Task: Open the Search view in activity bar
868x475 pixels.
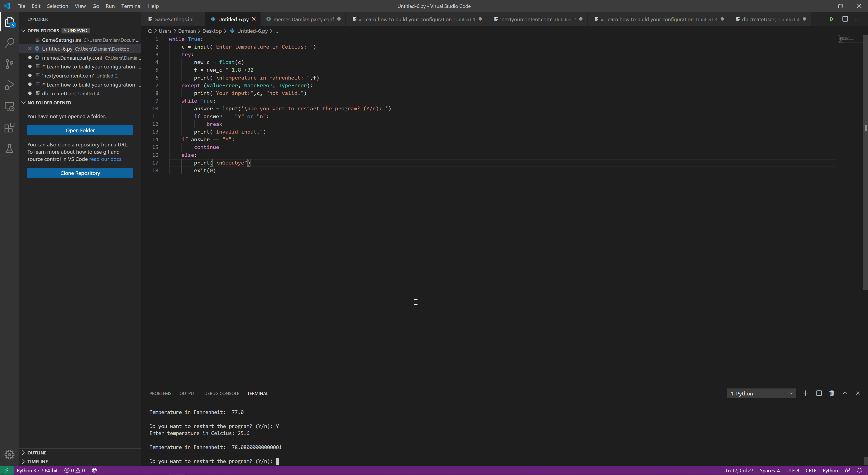Action: (9, 43)
